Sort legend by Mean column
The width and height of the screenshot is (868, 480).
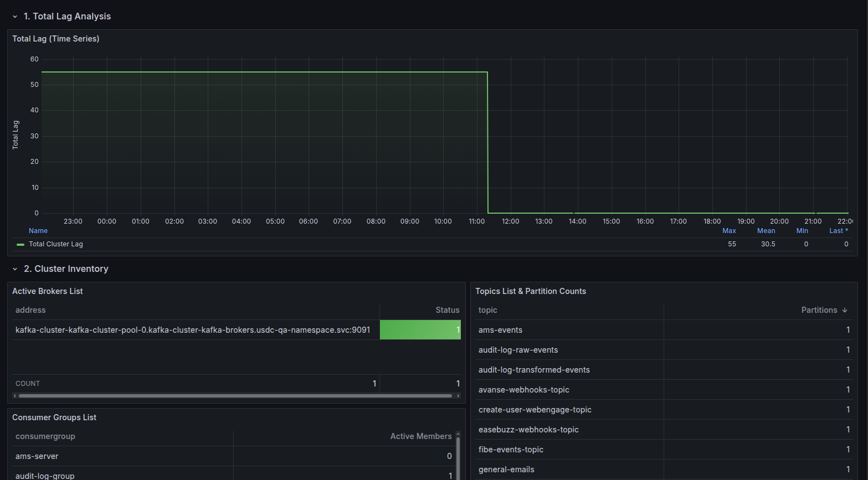[x=766, y=231]
